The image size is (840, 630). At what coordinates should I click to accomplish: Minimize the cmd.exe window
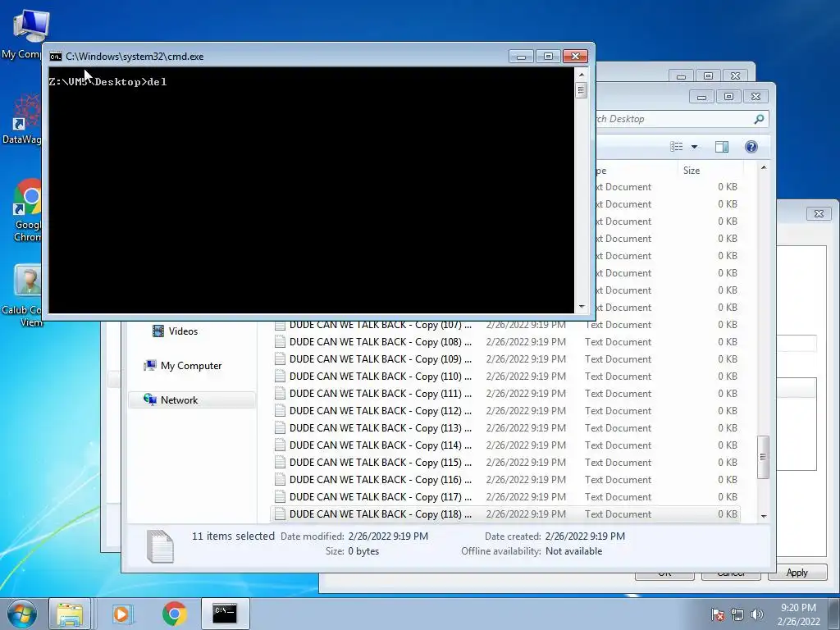pos(521,57)
